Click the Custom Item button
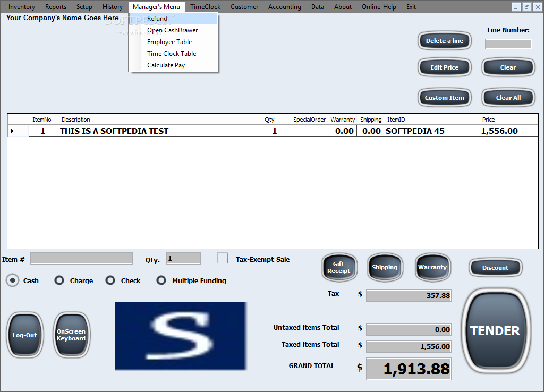Screen dimensions: 544x392 (445, 98)
